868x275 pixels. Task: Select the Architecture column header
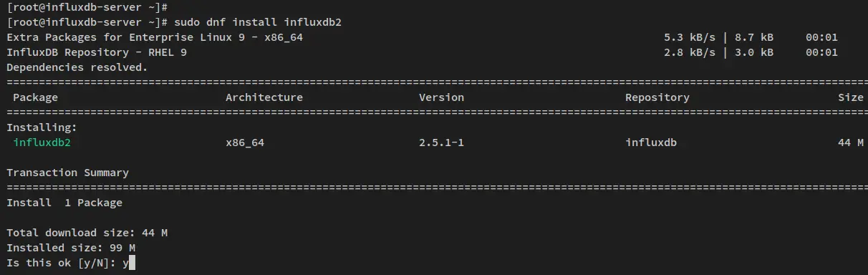264,97
